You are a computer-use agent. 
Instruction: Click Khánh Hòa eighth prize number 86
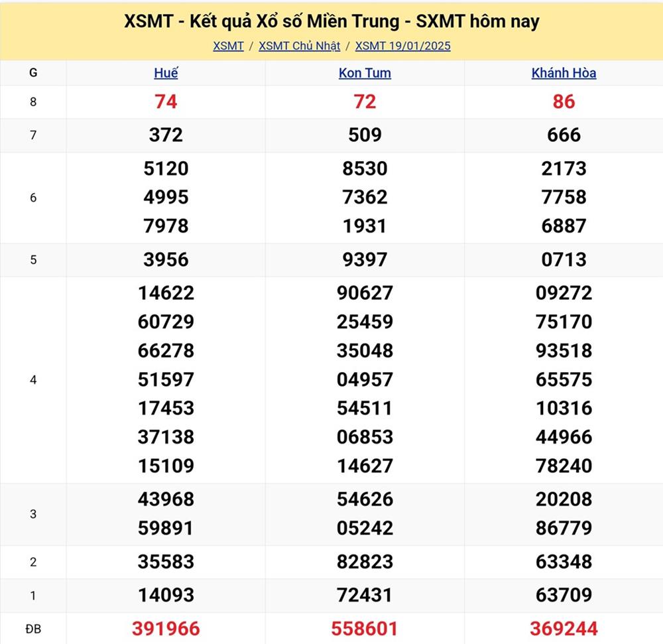tap(564, 101)
